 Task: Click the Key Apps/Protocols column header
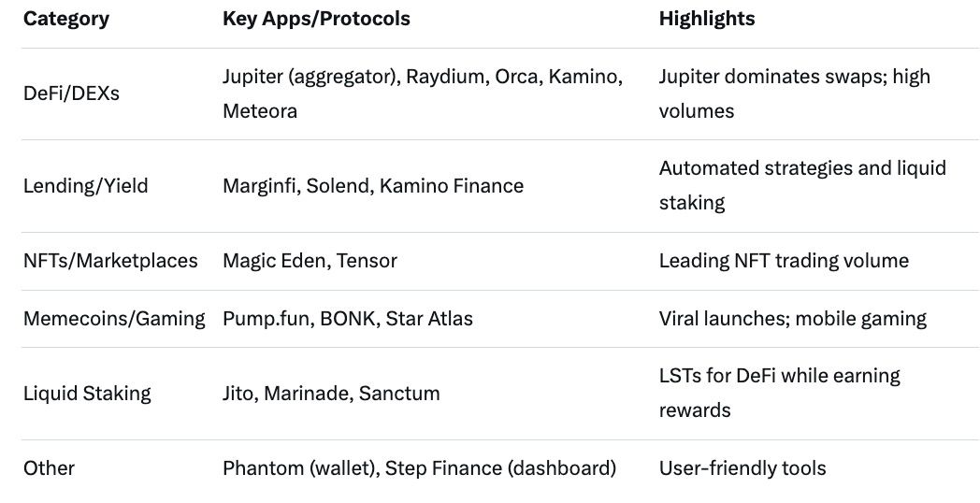(316, 18)
